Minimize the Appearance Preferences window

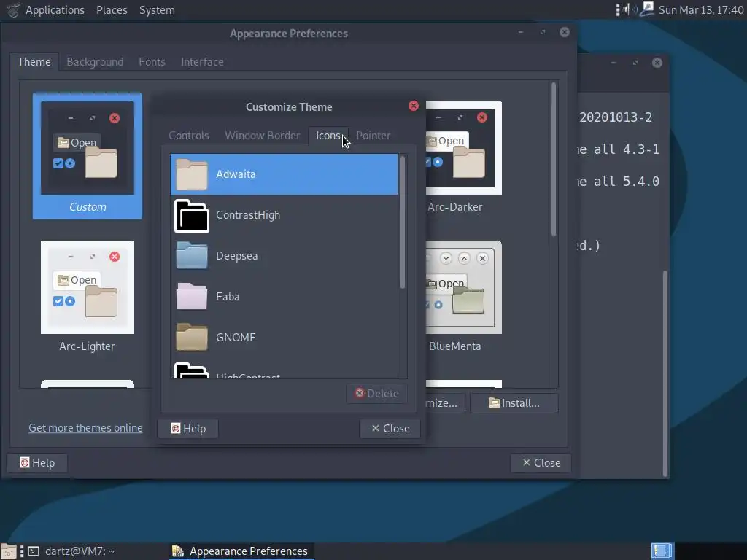[x=521, y=32]
